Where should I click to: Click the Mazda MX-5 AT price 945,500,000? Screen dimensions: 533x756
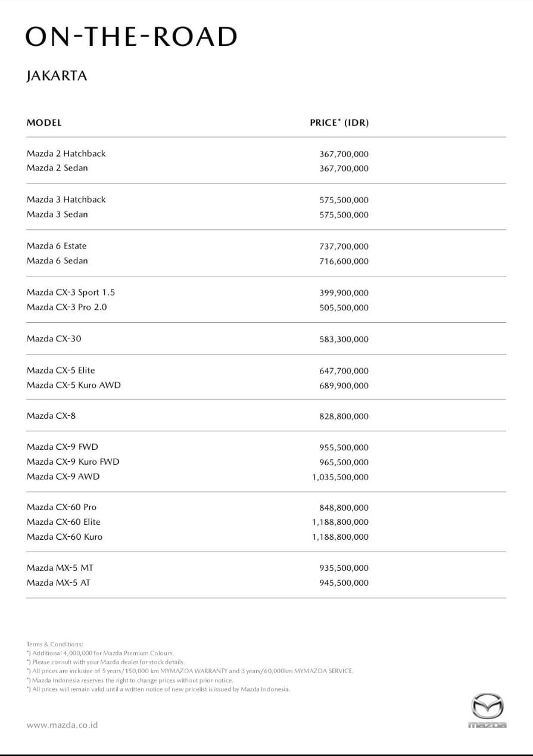[344, 583]
